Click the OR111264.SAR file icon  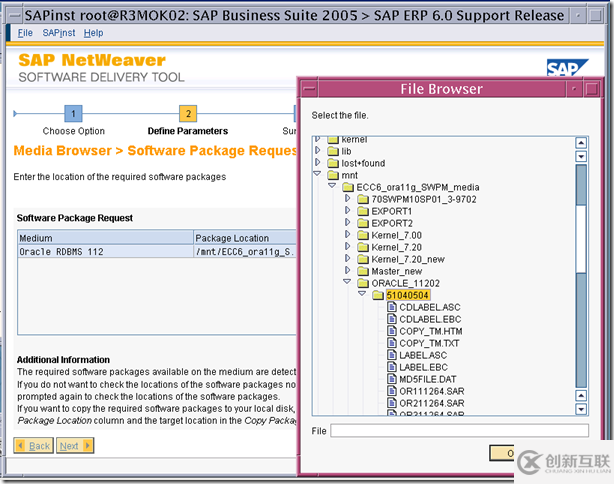point(392,391)
